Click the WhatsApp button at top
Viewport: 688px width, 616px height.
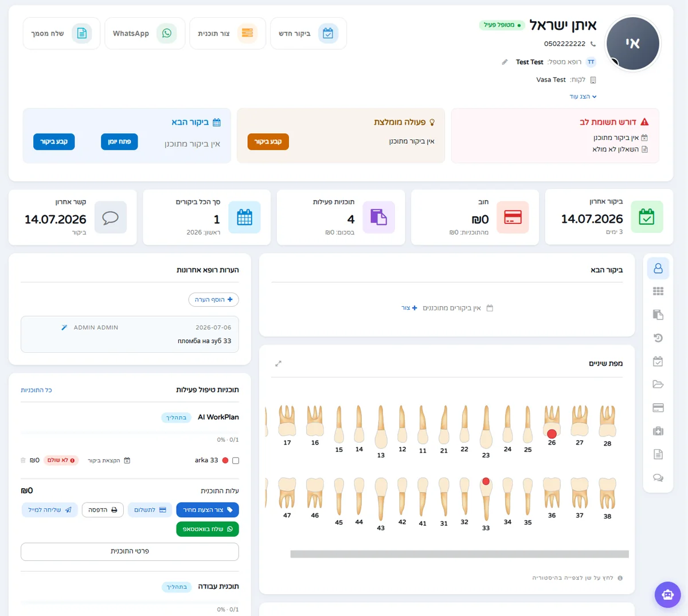pyautogui.click(x=145, y=33)
